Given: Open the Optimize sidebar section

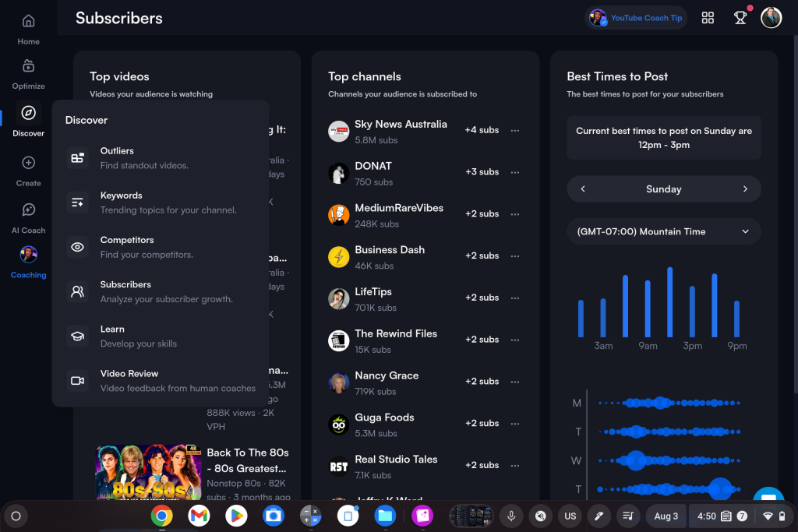Looking at the screenshot, I should click(x=29, y=74).
